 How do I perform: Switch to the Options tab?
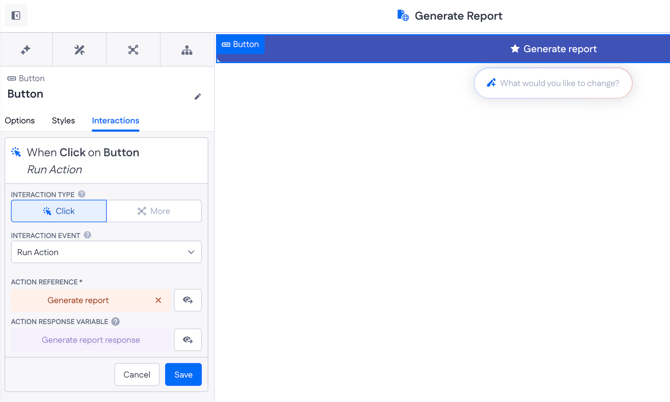20,120
